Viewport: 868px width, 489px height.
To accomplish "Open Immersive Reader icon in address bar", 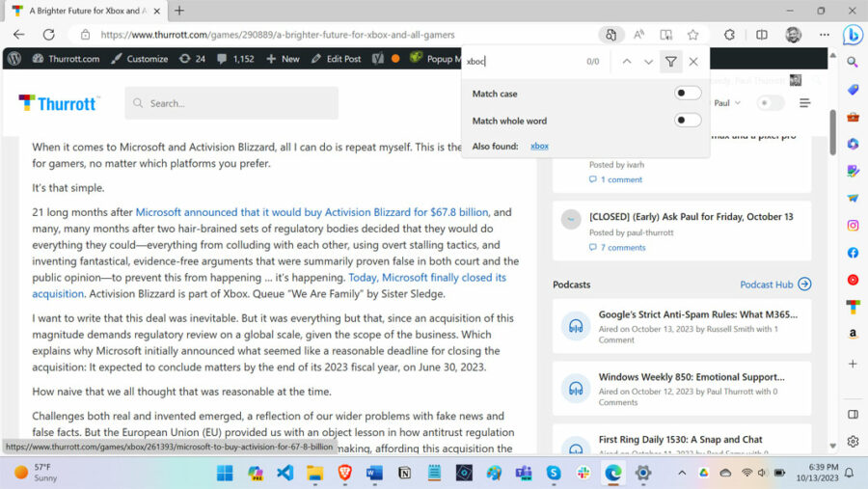I will (x=665, y=35).
